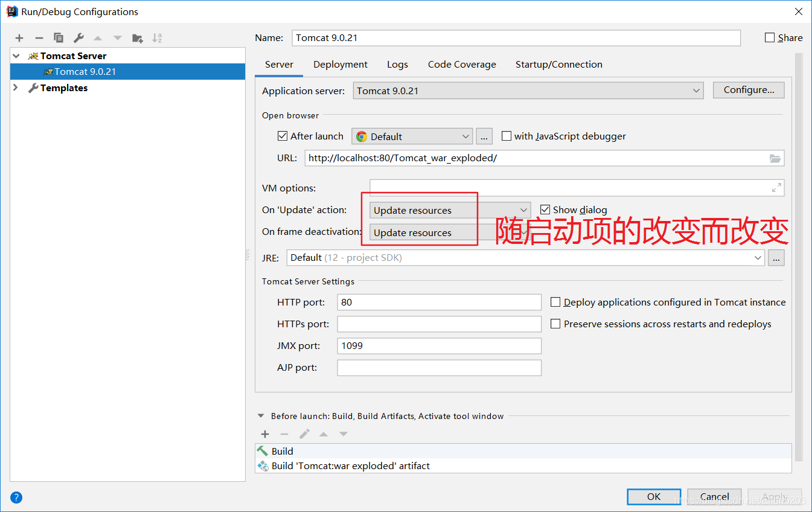812x512 pixels.
Task: Click into the Name field
Action: pos(516,37)
